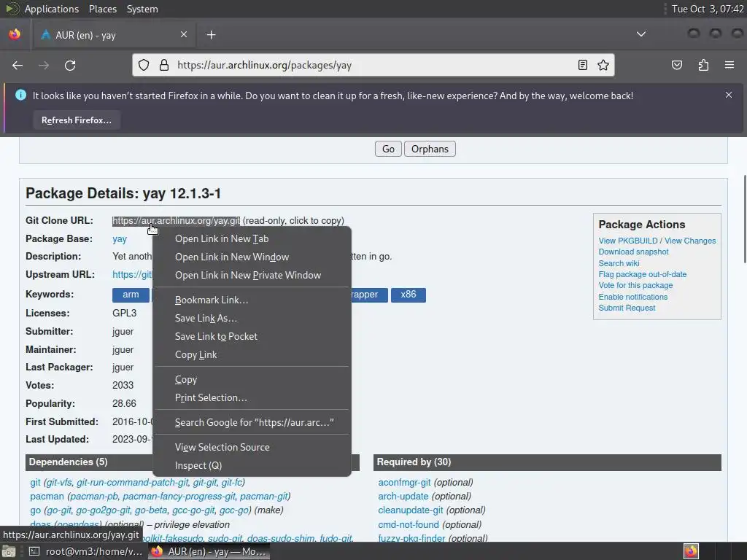Choose Open Link in New Tab
Screen dimensions: 747x560
(252, 238)
